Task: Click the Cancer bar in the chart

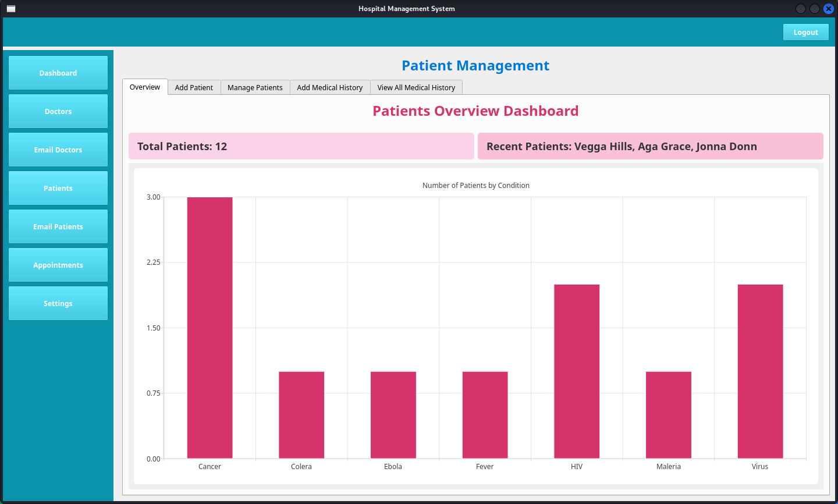Action: click(x=210, y=328)
